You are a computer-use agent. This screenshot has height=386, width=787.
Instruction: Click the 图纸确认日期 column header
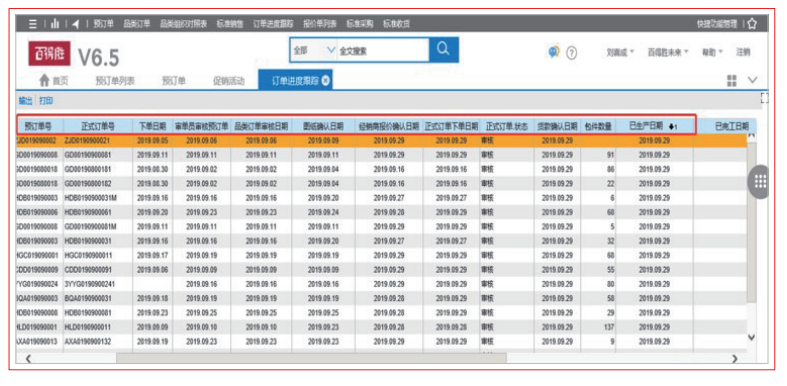(x=323, y=126)
